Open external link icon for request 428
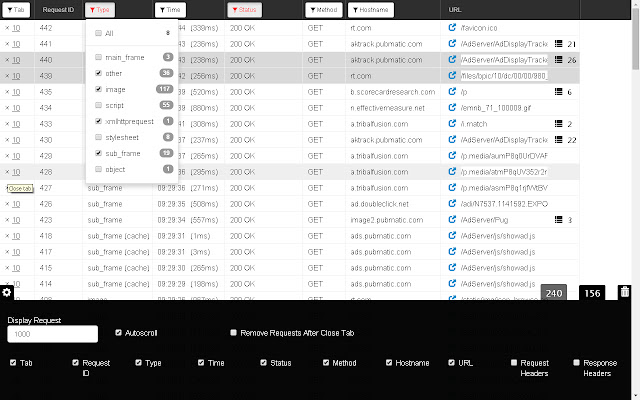This screenshot has height=400, width=640. (452, 171)
